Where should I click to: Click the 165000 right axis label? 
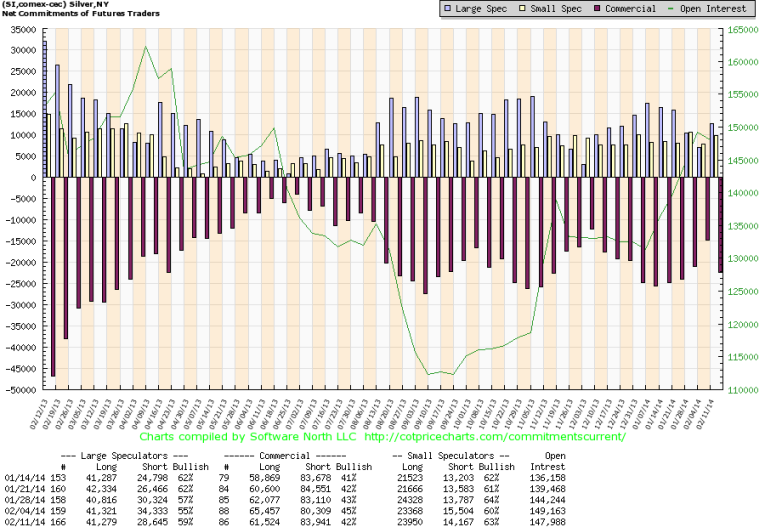coord(741,30)
